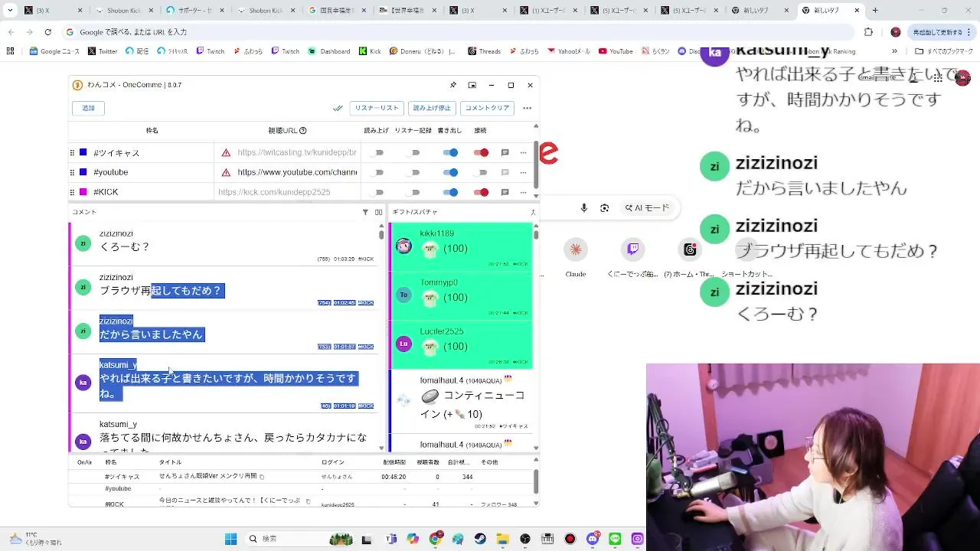Open Microsoft Teams from the taskbar
Screen dimensions: 980x551
(x=391, y=539)
